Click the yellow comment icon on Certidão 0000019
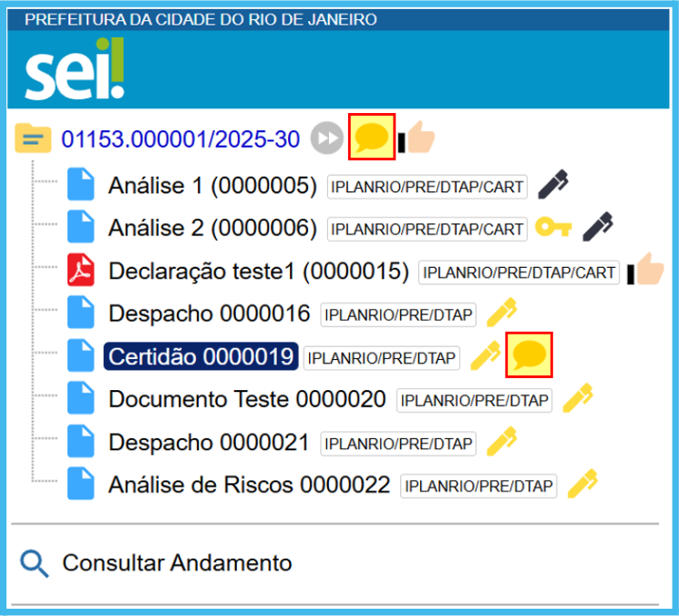Image resolution: width=679 pixels, height=616 pixels. pyautogui.click(x=530, y=355)
